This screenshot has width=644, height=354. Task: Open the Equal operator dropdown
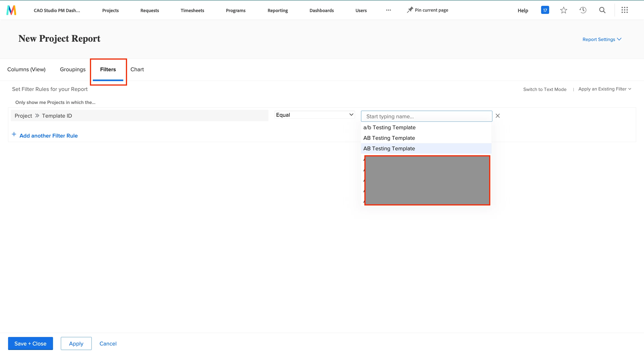click(x=315, y=115)
